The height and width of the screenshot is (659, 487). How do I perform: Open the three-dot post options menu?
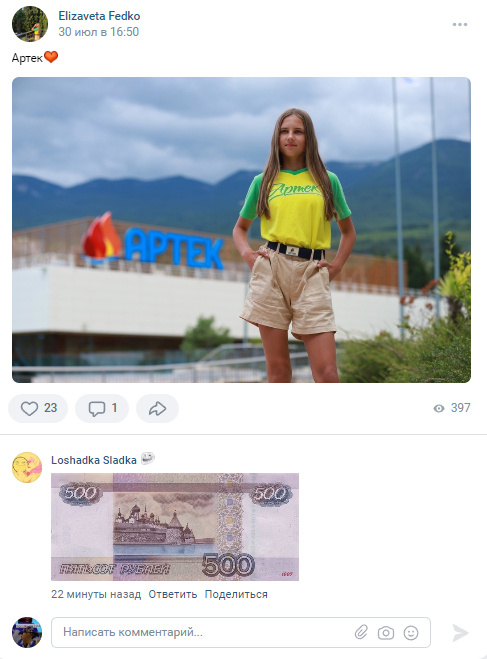pos(460,24)
